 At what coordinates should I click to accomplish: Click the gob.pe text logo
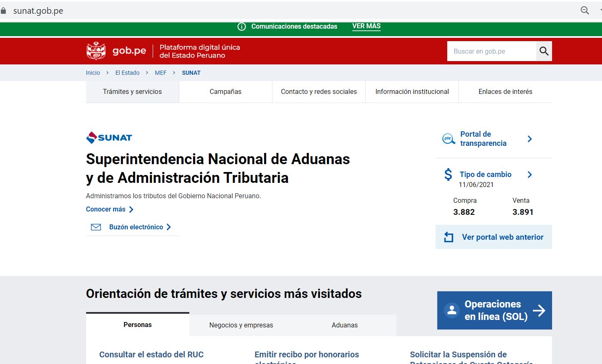pyautogui.click(x=129, y=51)
